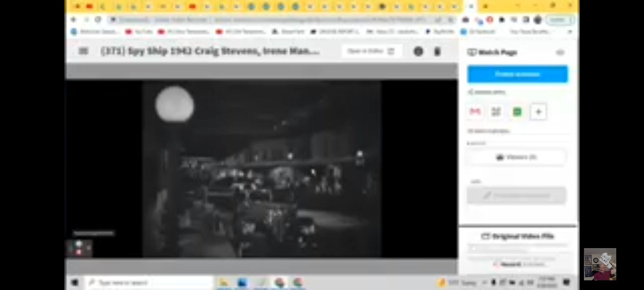Delete the recording with the trash icon

coord(437,51)
